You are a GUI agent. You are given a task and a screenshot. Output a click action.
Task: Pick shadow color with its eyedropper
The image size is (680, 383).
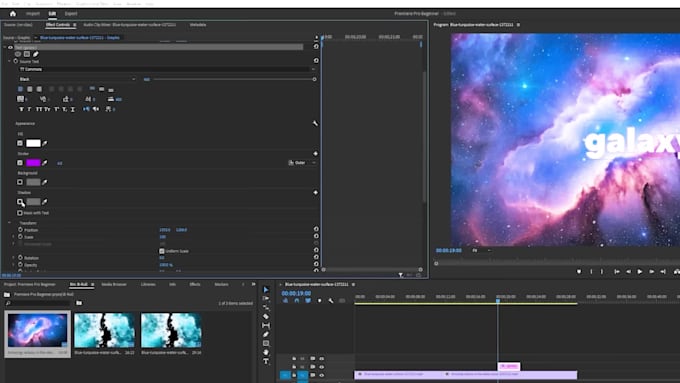pyautogui.click(x=45, y=202)
